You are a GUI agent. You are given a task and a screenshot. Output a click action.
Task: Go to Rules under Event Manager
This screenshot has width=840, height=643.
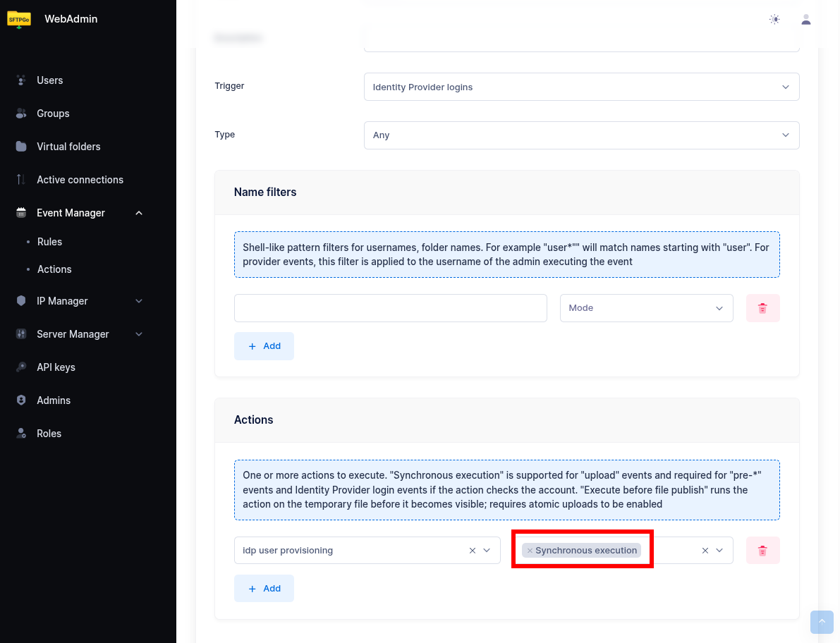point(49,242)
